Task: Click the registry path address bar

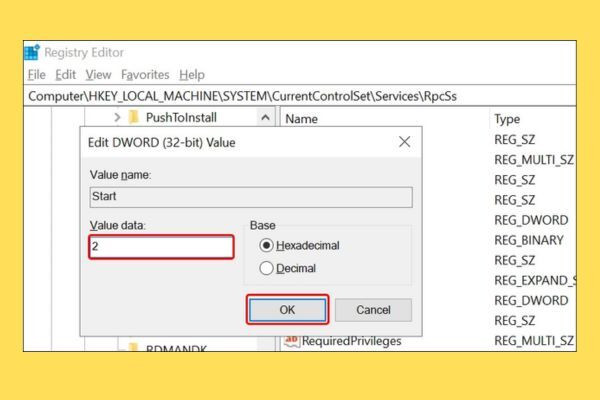Action: (300, 96)
